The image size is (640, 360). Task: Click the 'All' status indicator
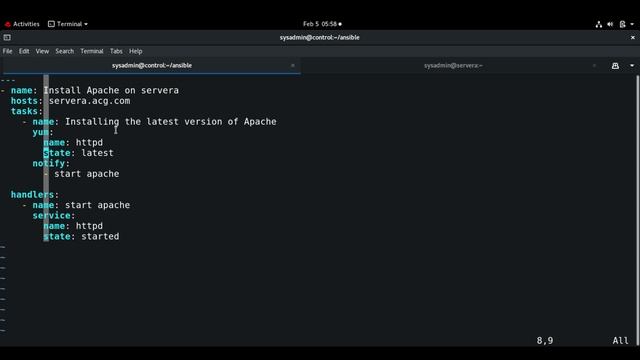click(620, 340)
